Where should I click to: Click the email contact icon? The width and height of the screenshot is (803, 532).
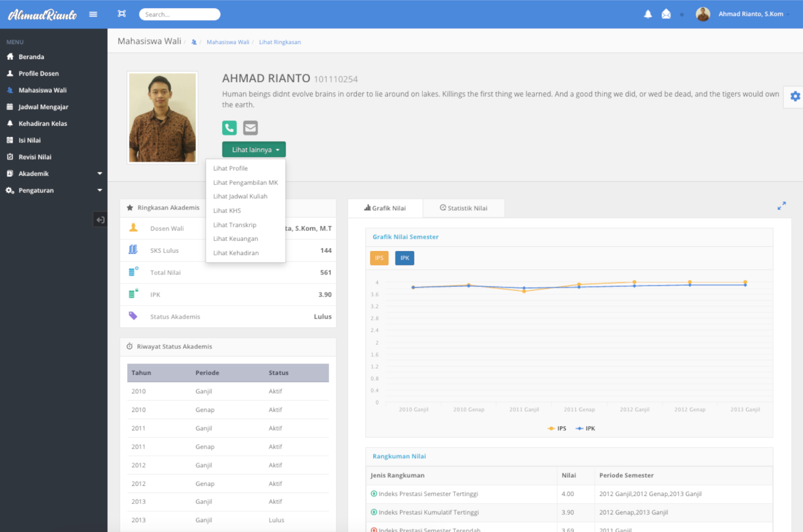pyautogui.click(x=250, y=128)
